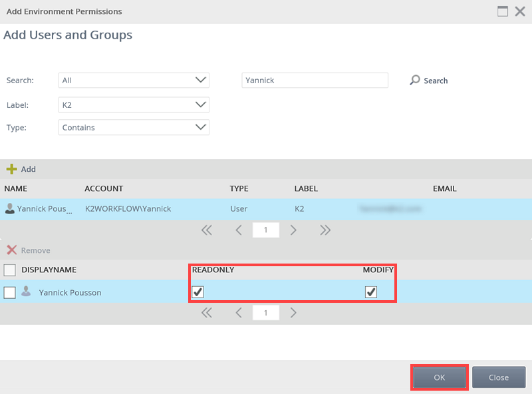Click next page arrow in lower pager
Screen dimensions: 532x394
[x=293, y=313]
